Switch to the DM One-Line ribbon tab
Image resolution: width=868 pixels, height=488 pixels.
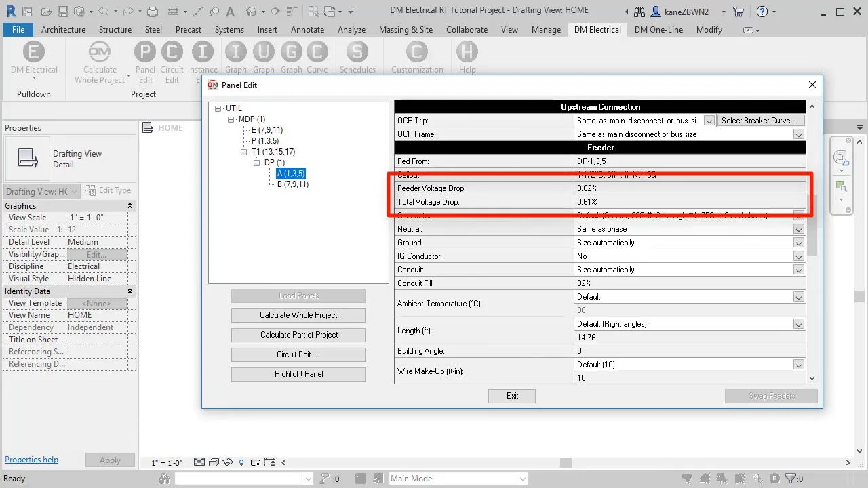point(658,30)
